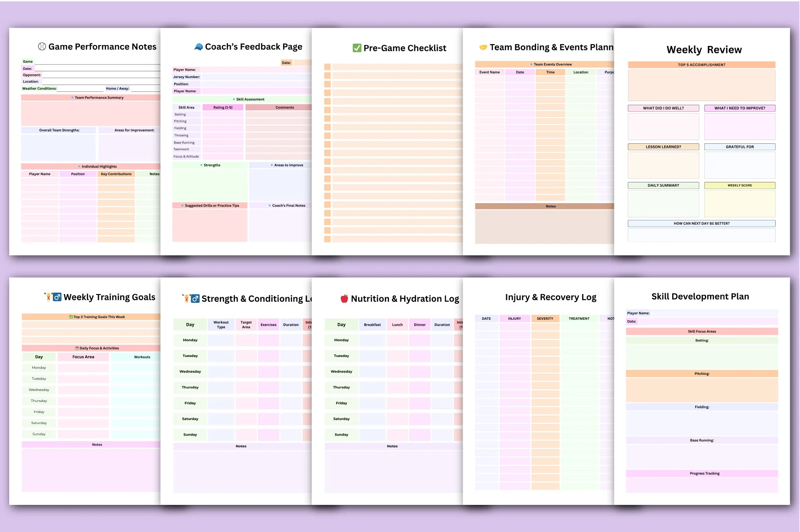Select the INJURY column header
800x532 pixels.
[x=514, y=318]
